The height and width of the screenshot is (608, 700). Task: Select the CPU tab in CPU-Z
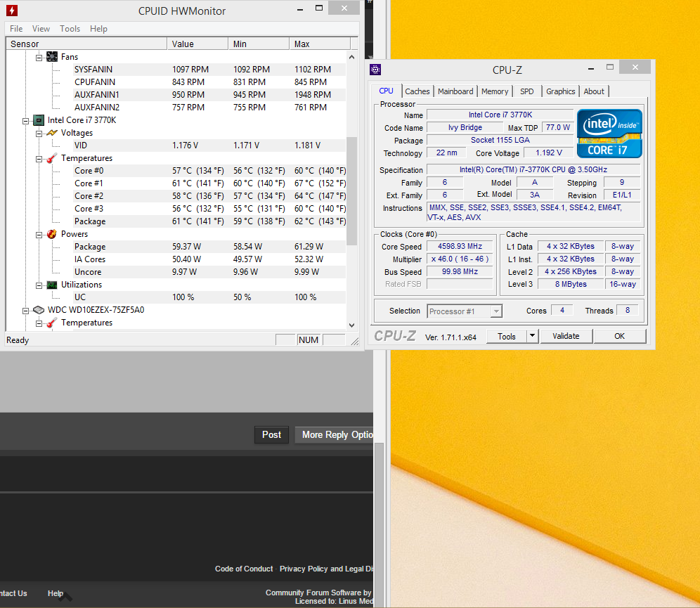pos(386,91)
